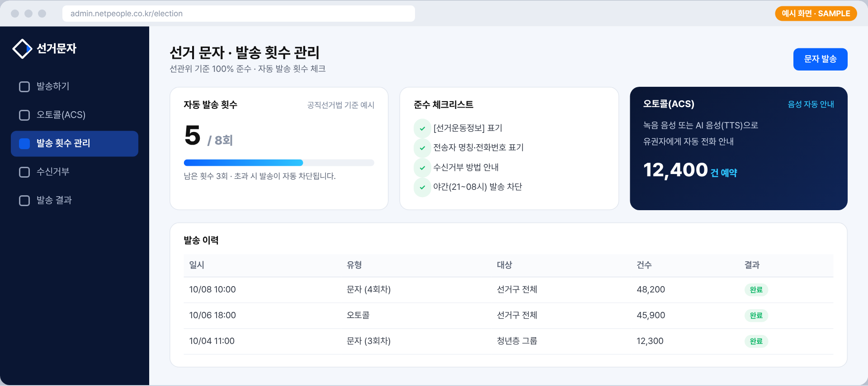Viewport: 868px width, 386px height.
Task: Click the 준수 체크리스트 card title
Action: point(443,105)
